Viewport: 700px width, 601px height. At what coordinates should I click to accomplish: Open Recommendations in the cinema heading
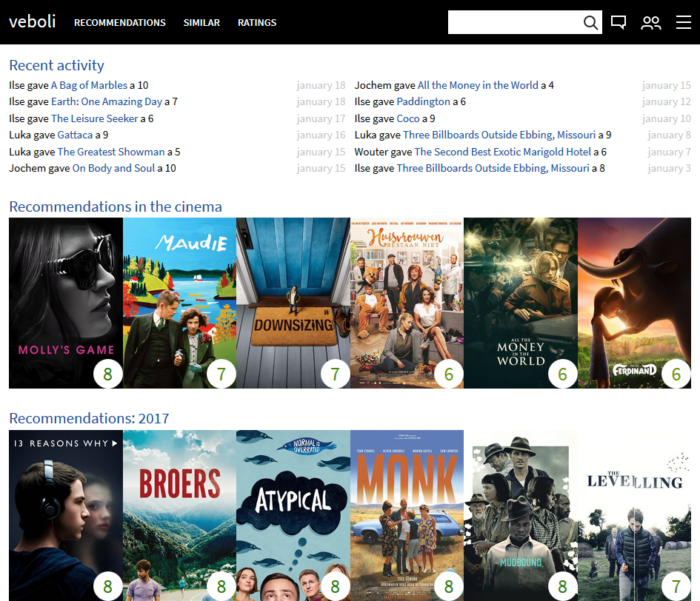[116, 207]
